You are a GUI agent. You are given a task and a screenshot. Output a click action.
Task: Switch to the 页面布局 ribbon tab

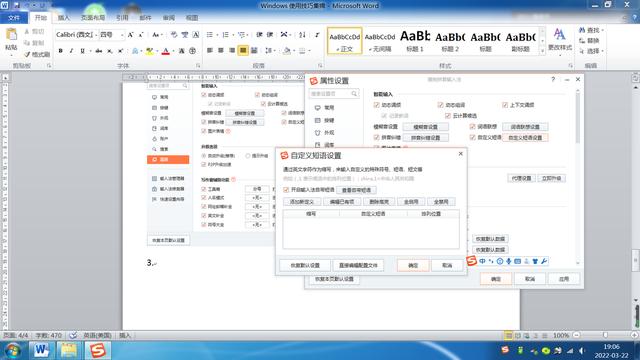[93, 18]
